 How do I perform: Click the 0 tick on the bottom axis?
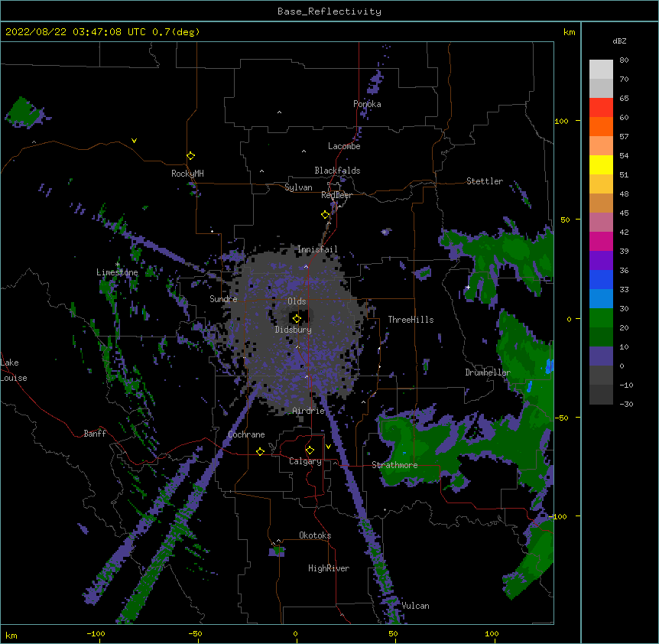[x=295, y=633]
